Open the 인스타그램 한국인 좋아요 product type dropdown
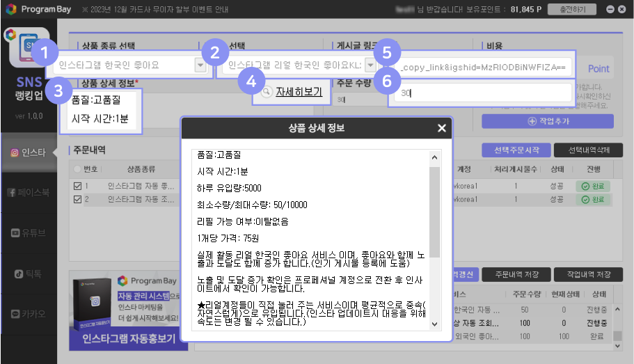Screen dimensions: 634x364 200,65
